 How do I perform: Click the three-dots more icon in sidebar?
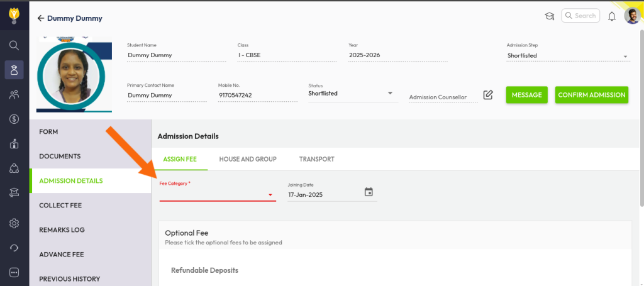(14, 272)
